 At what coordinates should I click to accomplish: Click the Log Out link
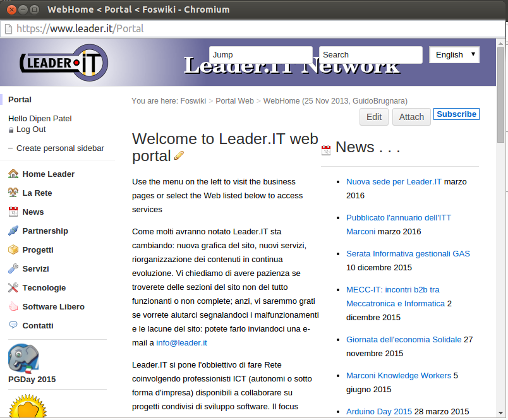[x=31, y=129]
